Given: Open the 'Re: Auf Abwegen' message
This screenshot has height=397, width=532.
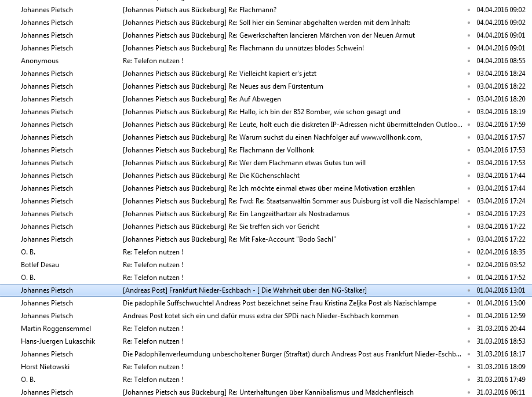Looking at the screenshot, I should (266, 99).
